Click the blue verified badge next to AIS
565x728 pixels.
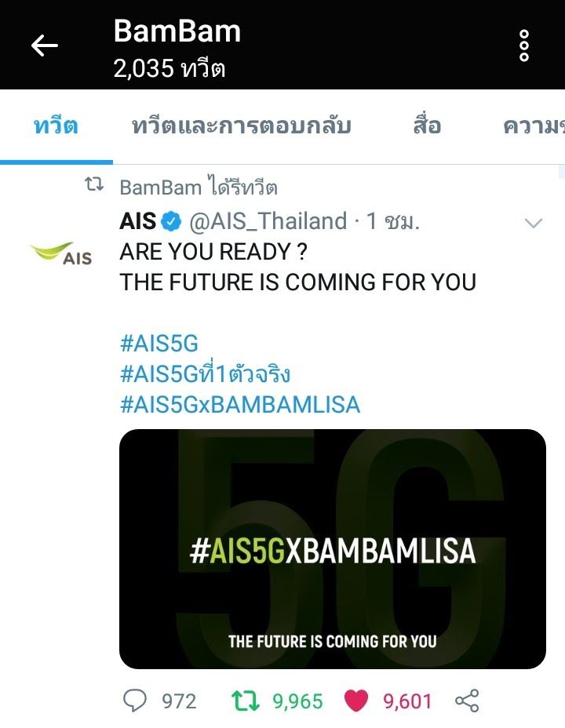point(171,221)
